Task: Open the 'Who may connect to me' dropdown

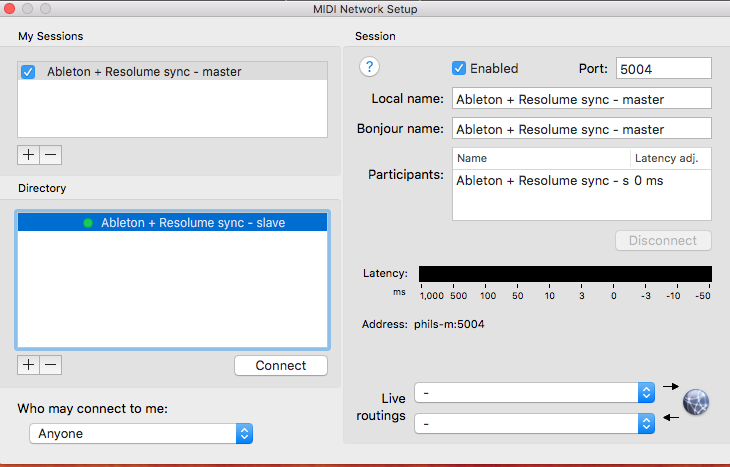Action: click(x=141, y=433)
